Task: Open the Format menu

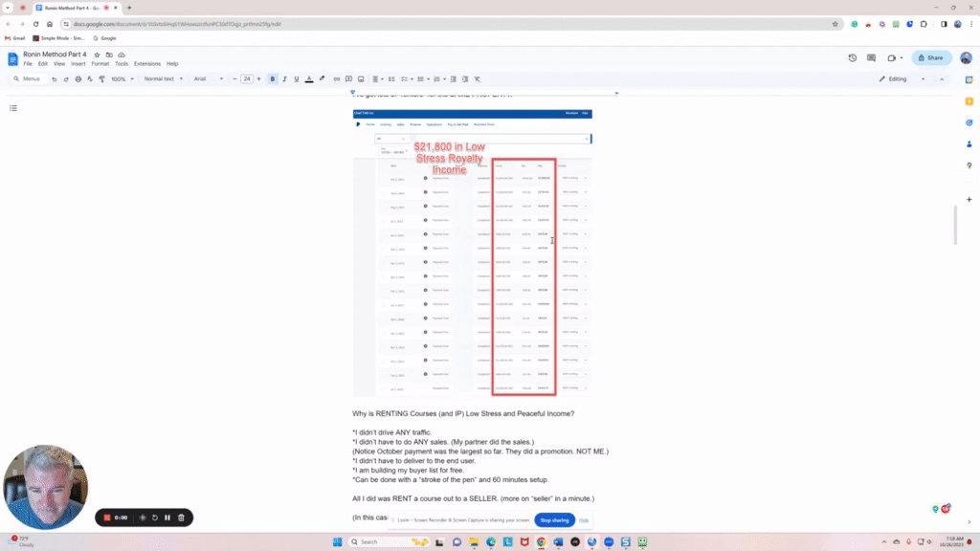Action: point(100,64)
